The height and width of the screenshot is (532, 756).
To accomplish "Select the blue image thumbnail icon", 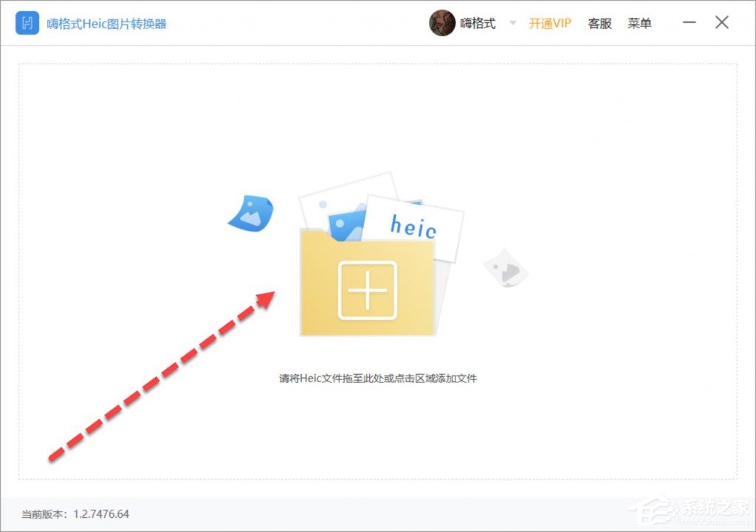I will tap(252, 215).
